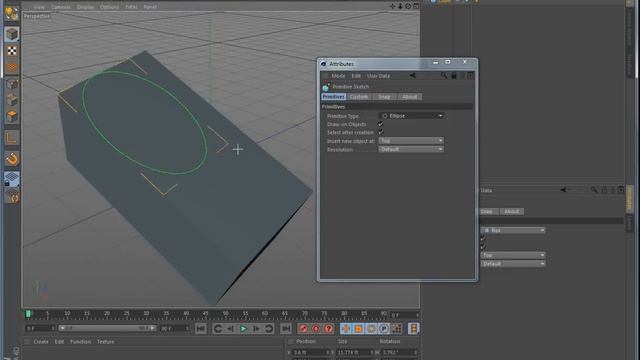Open the material manager Create menu
Viewport: 640px width, 360px height.
pos(41,342)
